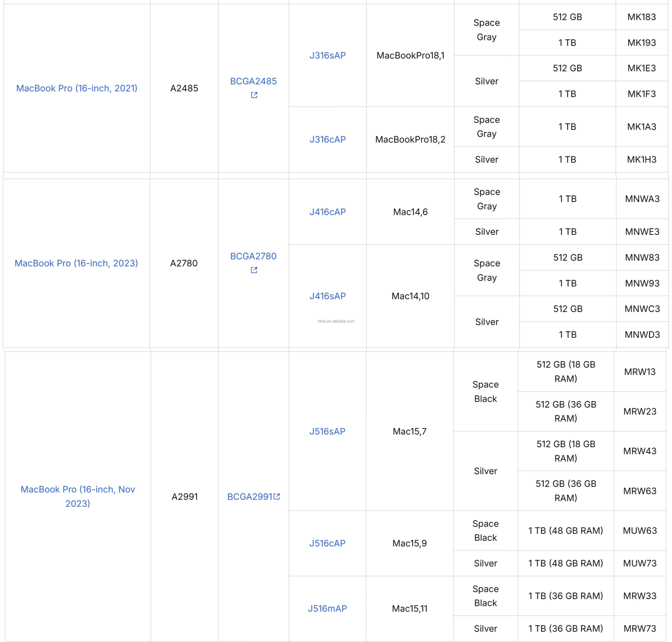Viewport: 672px width, 642px height.
Task: Click external link icon beside BCGA2991
Action: click(277, 496)
